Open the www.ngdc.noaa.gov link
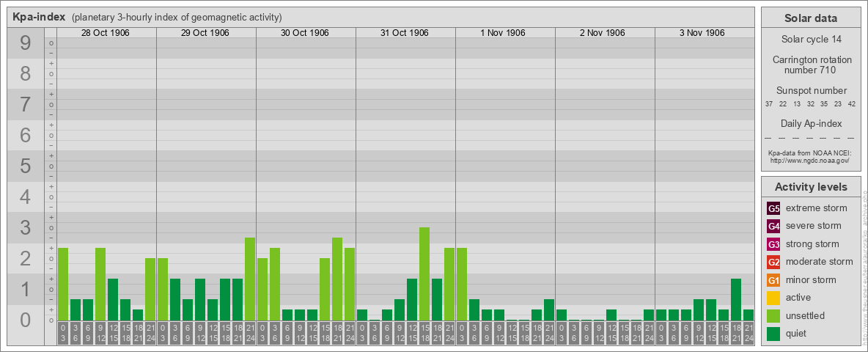Viewport: 868px width, 352px height. (810, 160)
